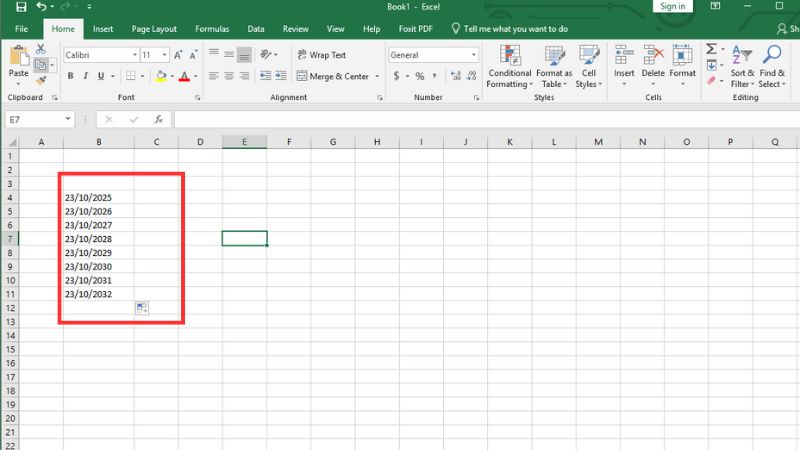Image resolution: width=800 pixels, height=450 pixels.
Task: Select cell B4 containing 23/10/2025
Action: (x=98, y=198)
